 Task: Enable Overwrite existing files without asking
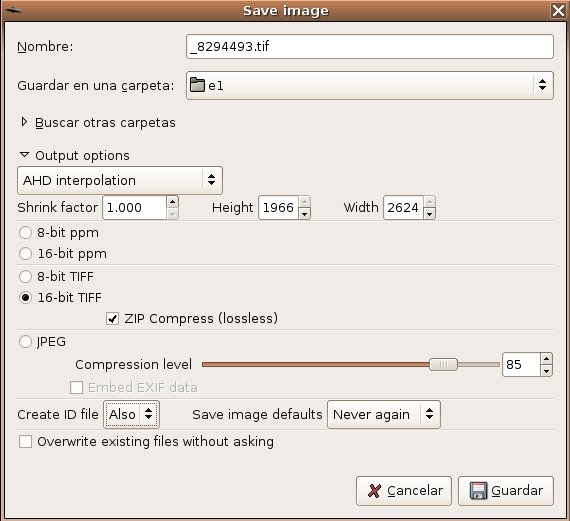(25, 442)
